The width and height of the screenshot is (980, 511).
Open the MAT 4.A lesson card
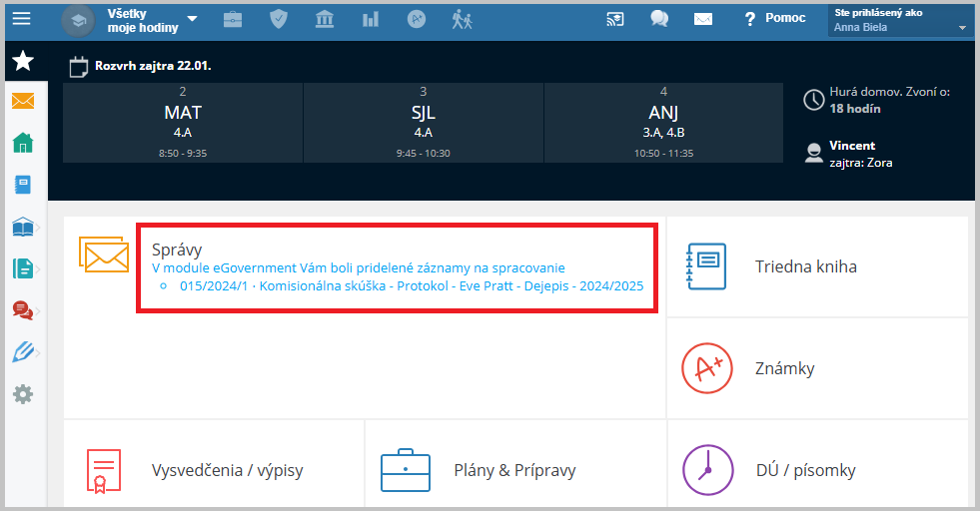coord(183,123)
